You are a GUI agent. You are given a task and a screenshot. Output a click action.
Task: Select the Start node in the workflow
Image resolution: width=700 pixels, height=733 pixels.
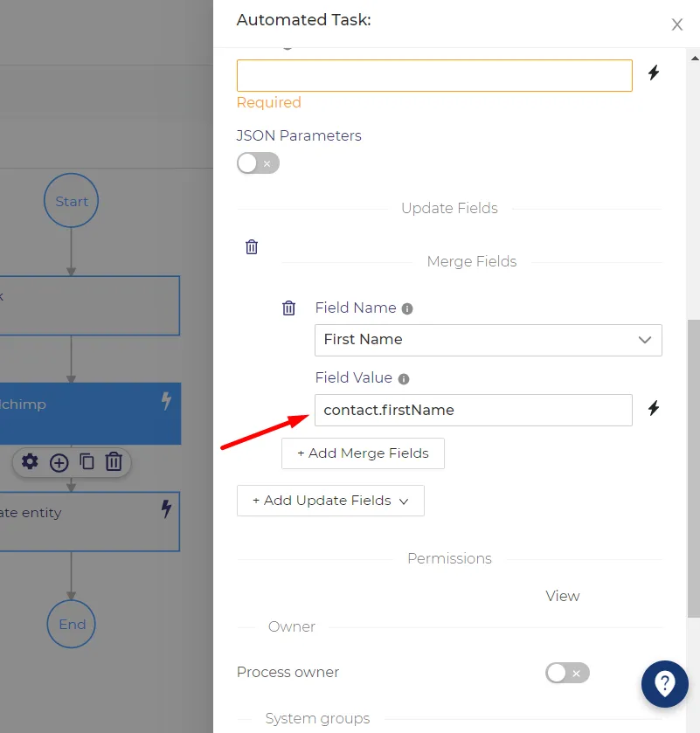coord(71,201)
